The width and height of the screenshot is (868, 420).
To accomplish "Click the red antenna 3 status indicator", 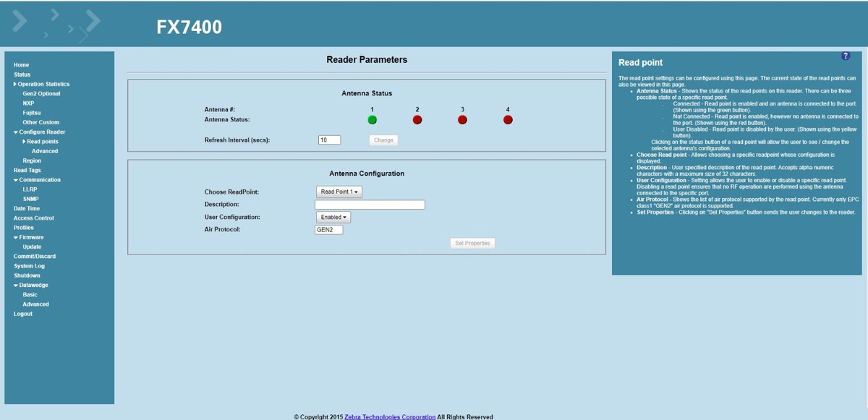I will tap(462, 120).
